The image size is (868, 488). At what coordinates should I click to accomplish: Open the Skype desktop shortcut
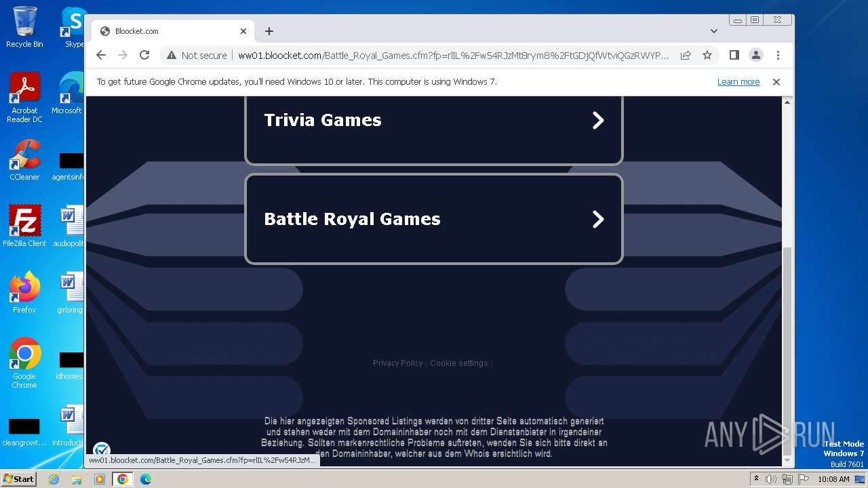click(73, 27)
